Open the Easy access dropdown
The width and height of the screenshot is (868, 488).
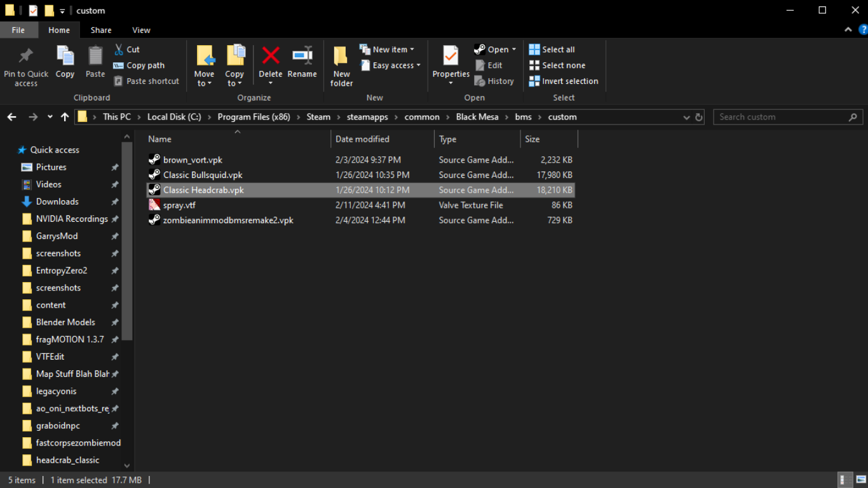point(390,65)
